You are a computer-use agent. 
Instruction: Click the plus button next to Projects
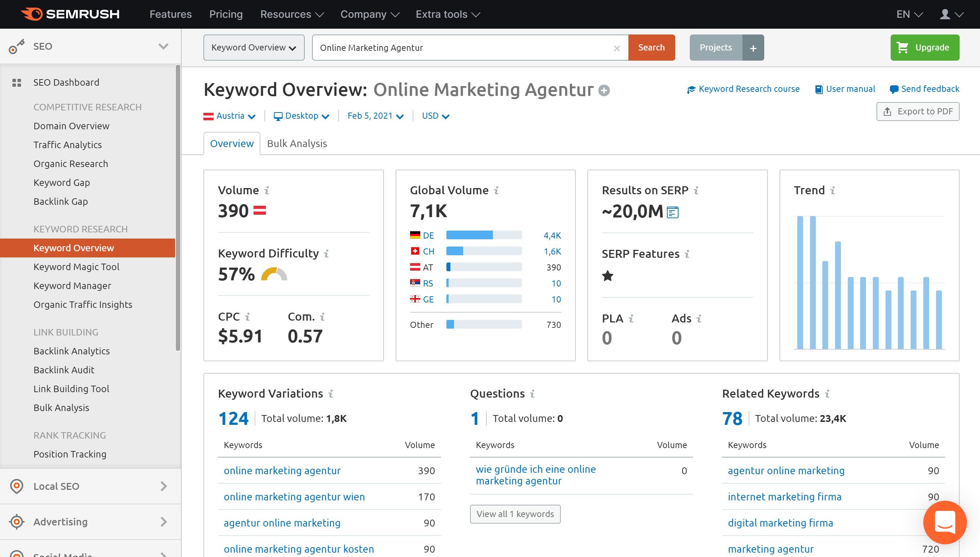tap(753, 48)
